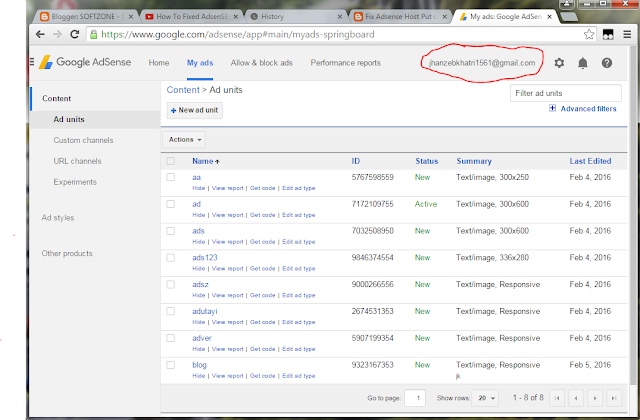The width and height of the screenshot is (640, 420).
Task: Open Allow & block ads tab
Action: pos(262,63)
